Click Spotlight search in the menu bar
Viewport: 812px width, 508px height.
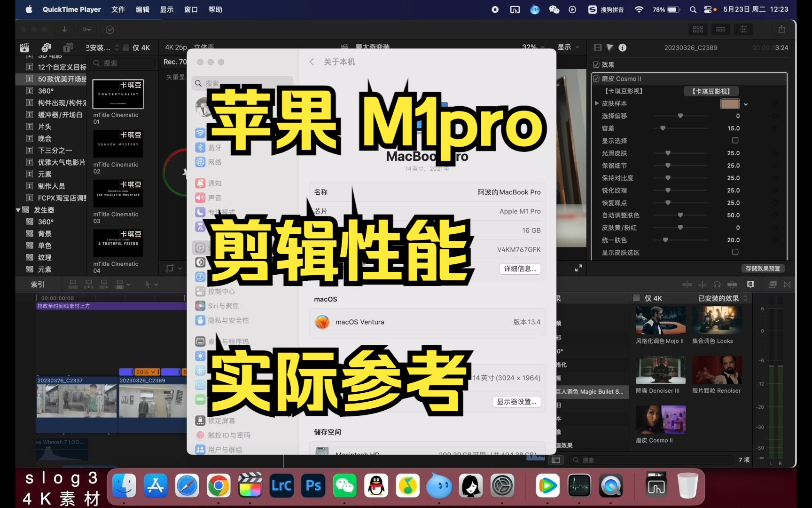pyautogui.click(x=693, y=9)
